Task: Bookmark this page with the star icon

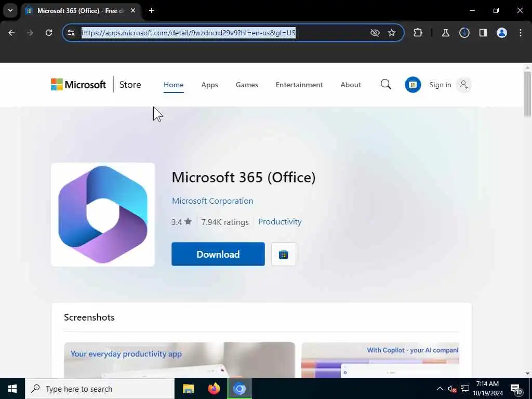Action: [392, 33]
